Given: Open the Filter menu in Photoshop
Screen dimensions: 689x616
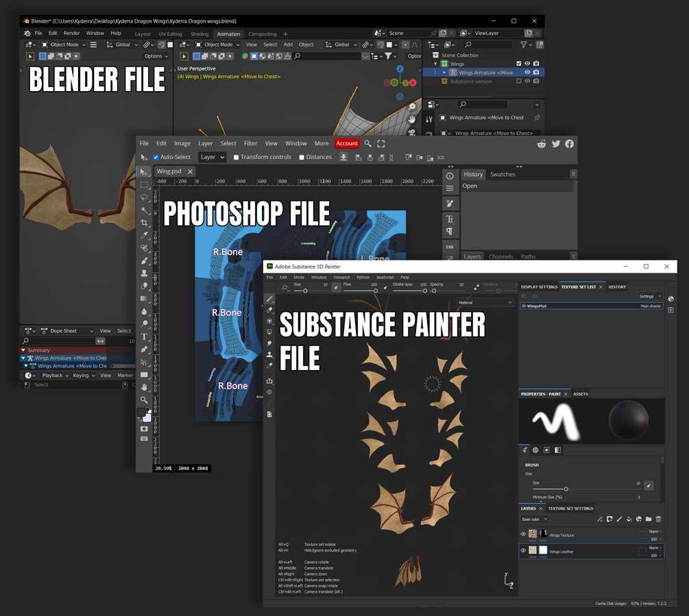Looking at the screenshot, I should 250,144.
